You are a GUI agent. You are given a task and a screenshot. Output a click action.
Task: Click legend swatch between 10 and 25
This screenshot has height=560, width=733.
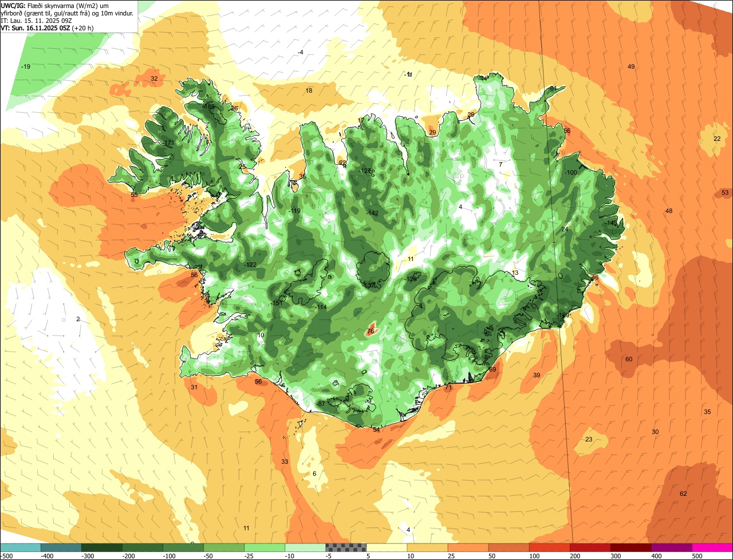click(x=427, y=547)
